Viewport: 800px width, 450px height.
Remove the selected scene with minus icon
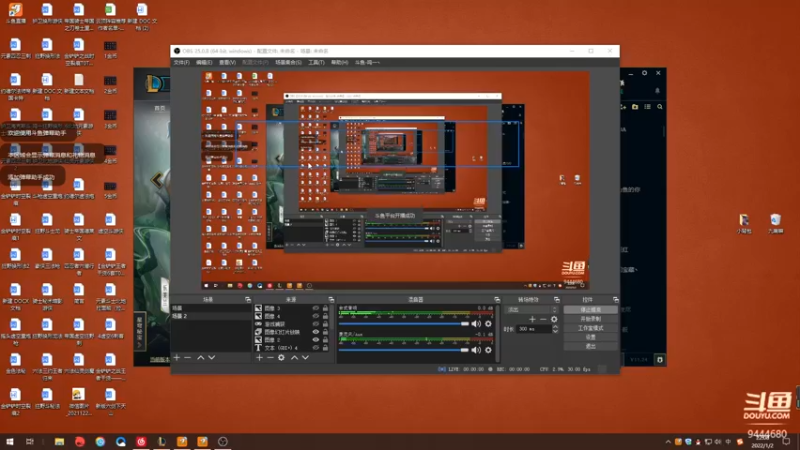coord(187,358)
